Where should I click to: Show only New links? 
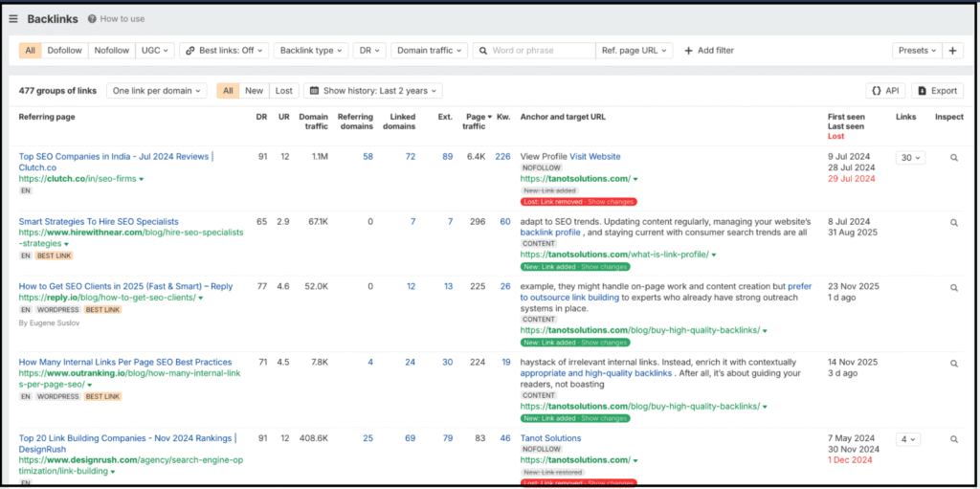pyautogui.click(x=254, y=91)
